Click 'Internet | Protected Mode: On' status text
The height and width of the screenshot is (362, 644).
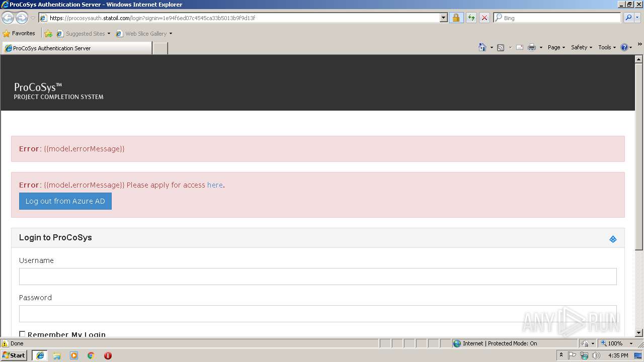(500, 343)
